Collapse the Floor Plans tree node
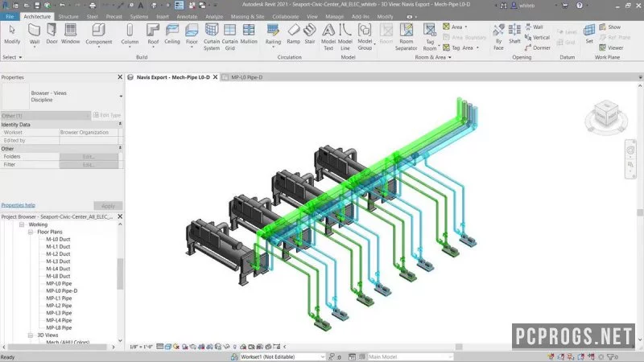Screen dimensions: 644x362 tap(31, 232)
